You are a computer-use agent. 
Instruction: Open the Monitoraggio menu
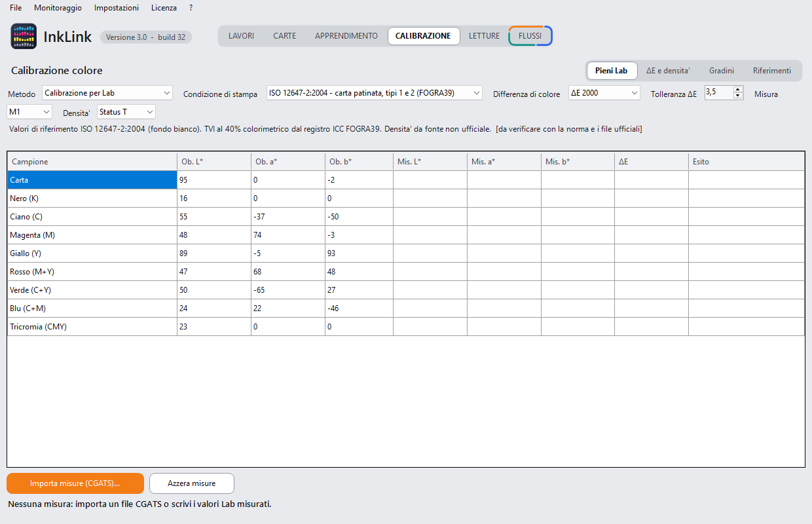point(58,8)
